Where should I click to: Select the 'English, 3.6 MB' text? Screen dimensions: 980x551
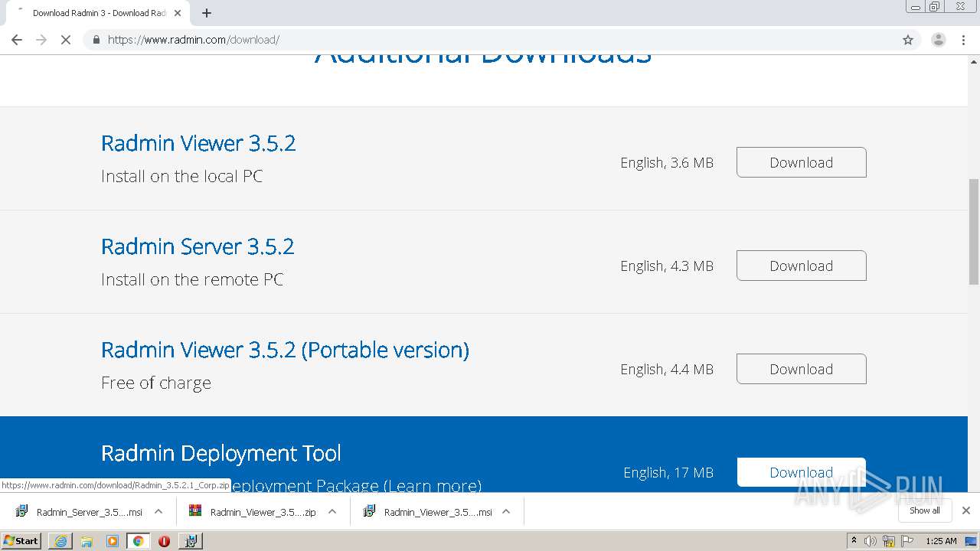(x=667, y=162)
